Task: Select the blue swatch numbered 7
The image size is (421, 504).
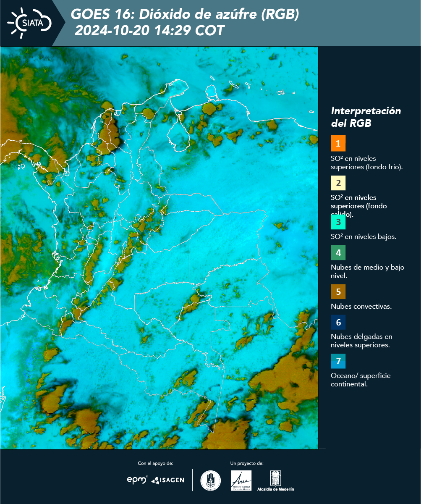Action: (338, 361)
